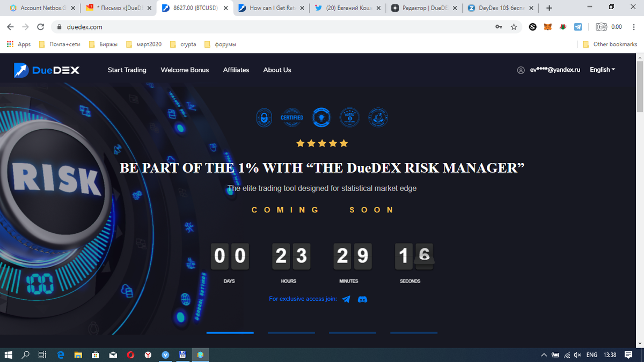Go back to previous page
The height and width of the screenshot is (362, 644).
[x=11, y=27]
